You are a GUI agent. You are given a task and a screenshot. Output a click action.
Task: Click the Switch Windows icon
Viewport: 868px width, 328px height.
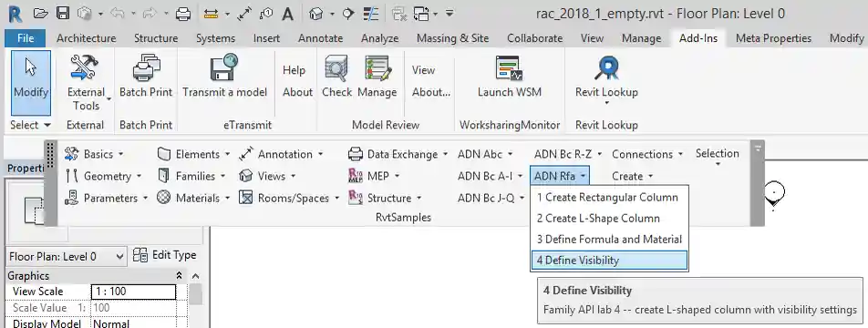click(421, 14)
